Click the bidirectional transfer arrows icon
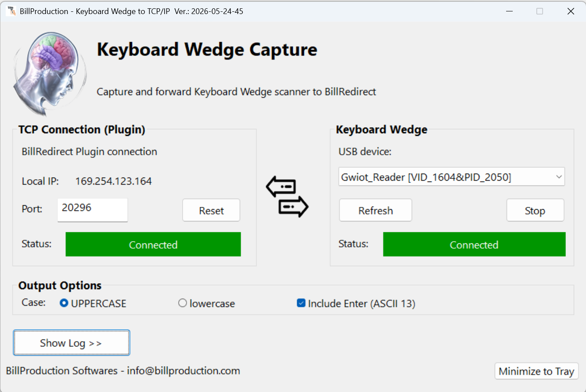Image resolution: width=586 pixels, height=392 pixels. [287, 197]
